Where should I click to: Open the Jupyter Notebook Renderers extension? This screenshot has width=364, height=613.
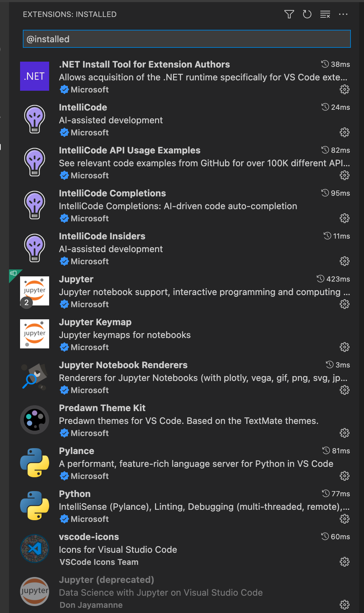click(124, 365)
